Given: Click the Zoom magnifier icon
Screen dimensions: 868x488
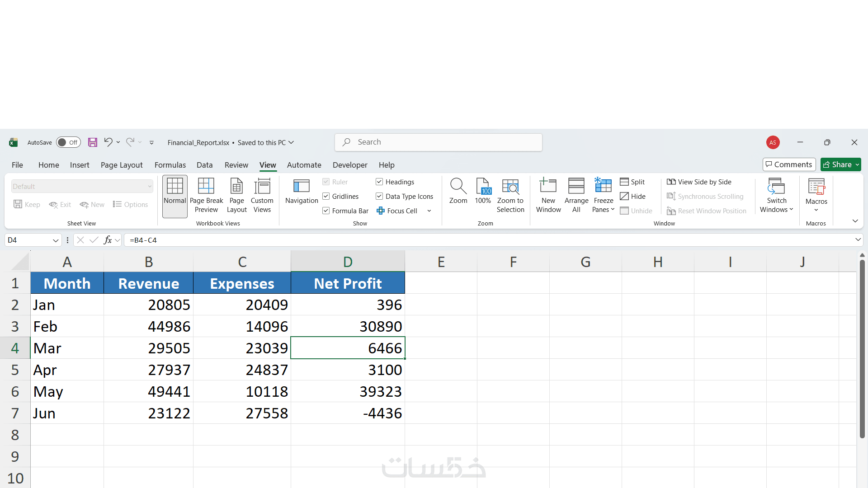Looking at the screenshot, I should tap(458, 186).
